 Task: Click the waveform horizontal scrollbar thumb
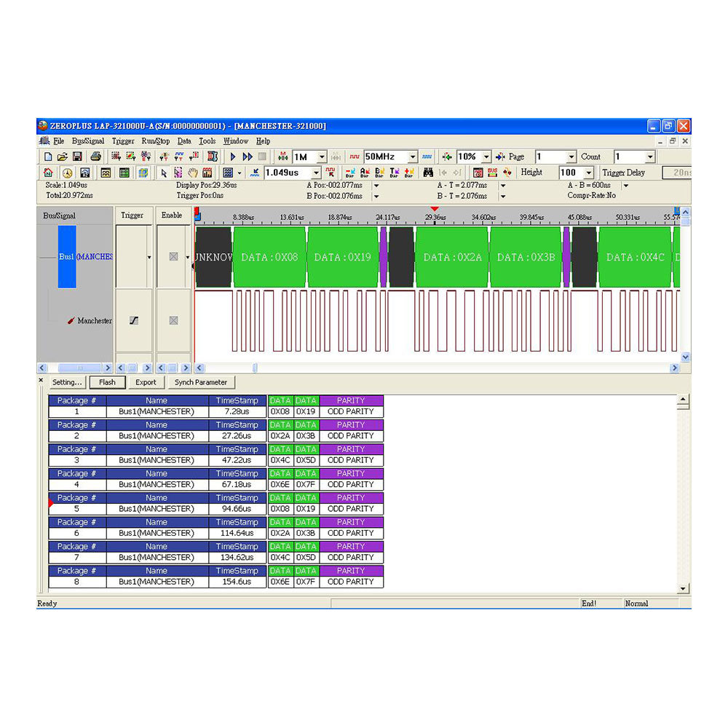(x=255, y=368)
